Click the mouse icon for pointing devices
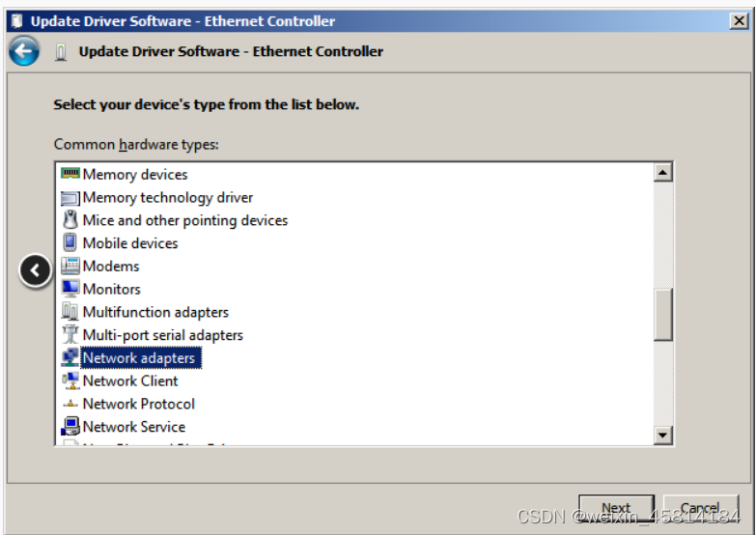756x535 pixels. pos(70,219)
